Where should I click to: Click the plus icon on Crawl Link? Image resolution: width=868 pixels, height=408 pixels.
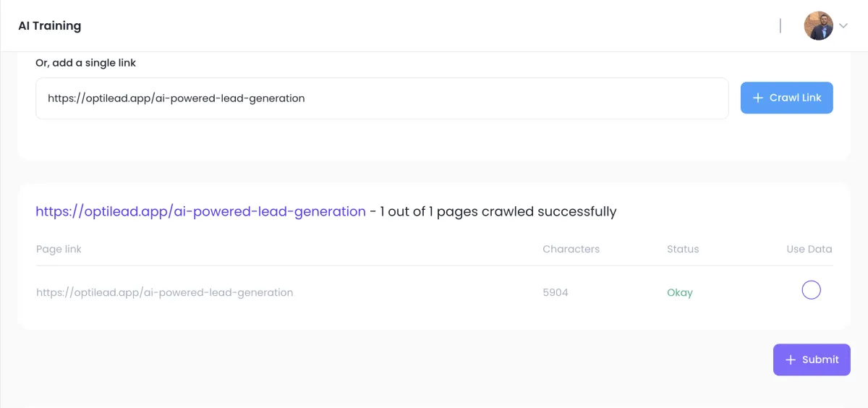point(758,98)
